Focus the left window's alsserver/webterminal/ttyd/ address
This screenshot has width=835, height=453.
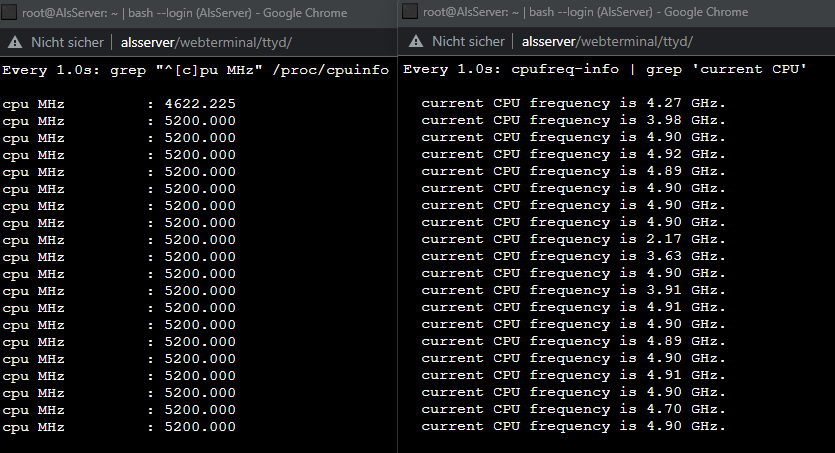click(x=206, y=43)
